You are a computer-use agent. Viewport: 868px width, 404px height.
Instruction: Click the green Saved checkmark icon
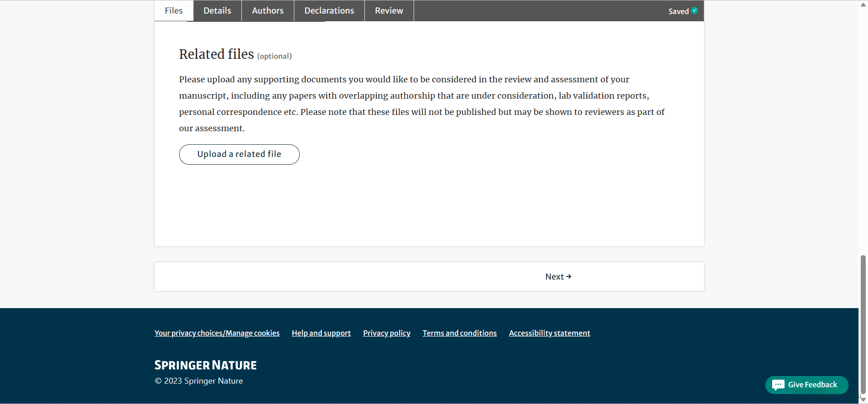[x=694, y=11]
